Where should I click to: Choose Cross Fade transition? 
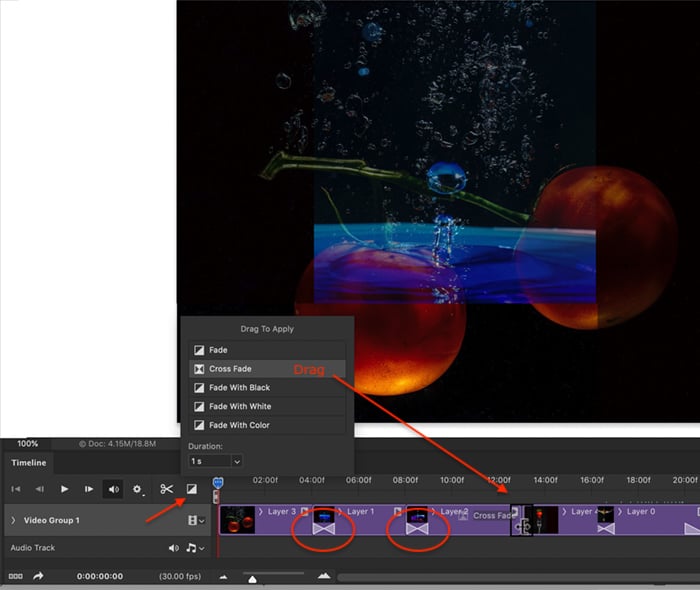[x=267, y=369]
